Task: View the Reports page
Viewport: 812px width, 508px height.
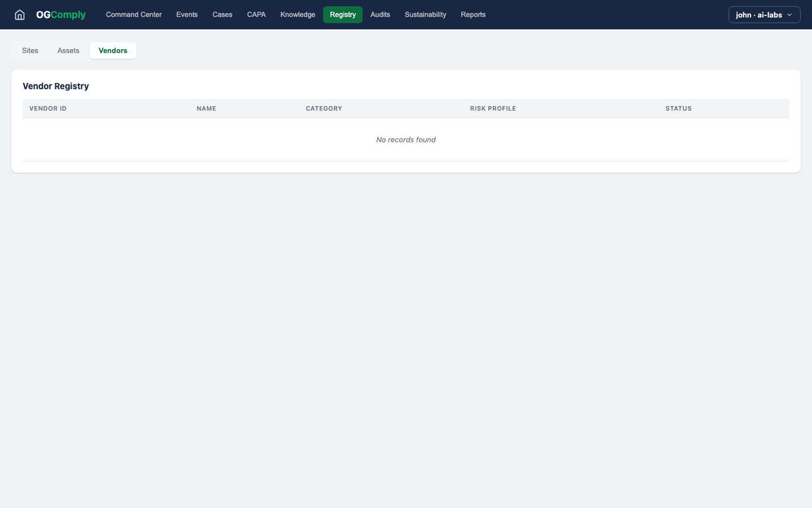Action: 473,15
